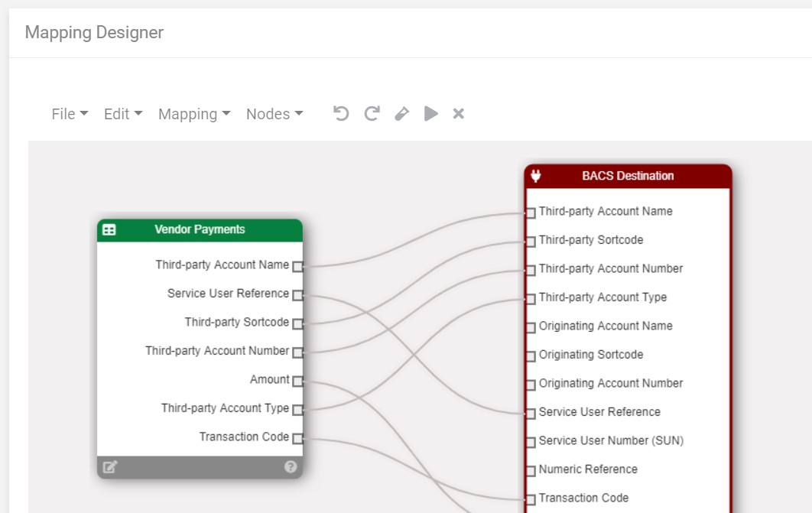This screenshot has width=812, height=513.
Task: Select input port of Originating Account Name
Action: click(x=531, y=328)
